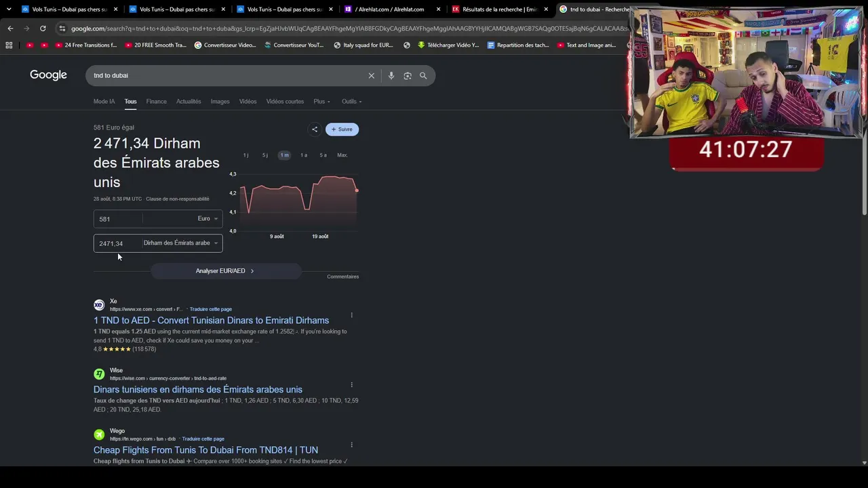Select the 5a chart range
Image resolution: width=868 pixels, height=488 pixels.
323,155
